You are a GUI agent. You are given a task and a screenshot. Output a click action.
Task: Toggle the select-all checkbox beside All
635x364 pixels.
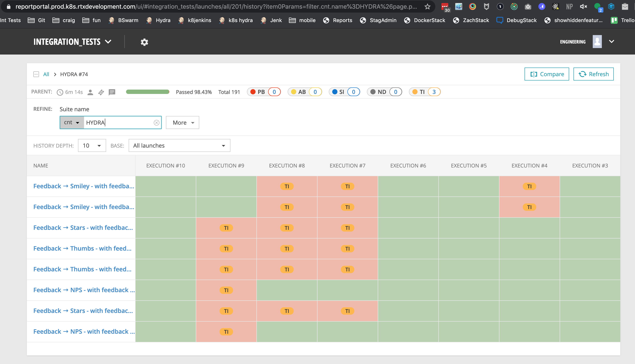coord(36,74)
